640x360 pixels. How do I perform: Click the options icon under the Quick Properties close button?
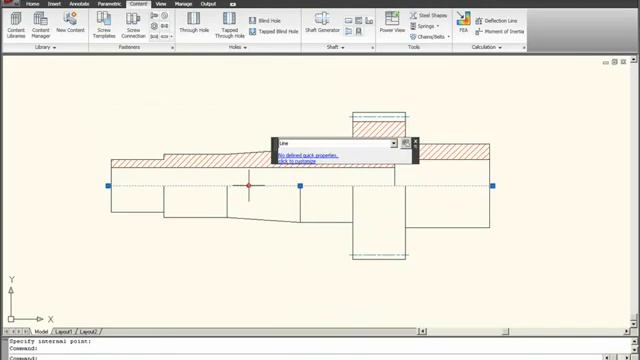tap(416, 147)
